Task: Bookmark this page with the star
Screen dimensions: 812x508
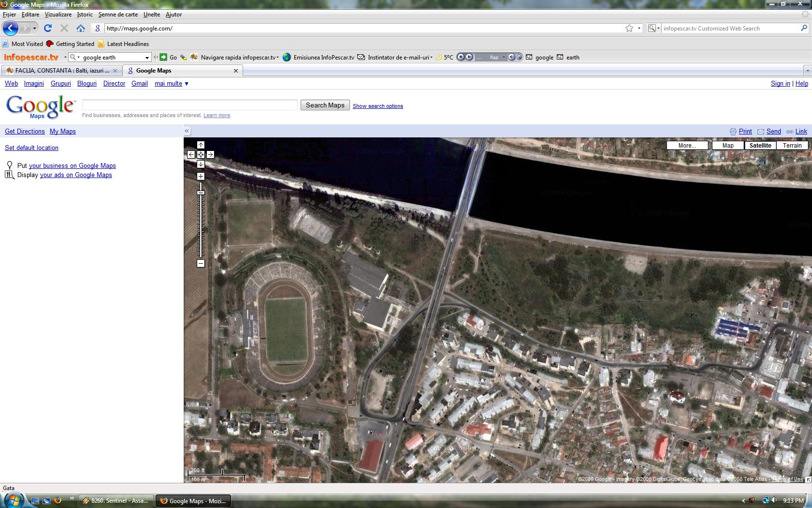Action: pos(629,29)
